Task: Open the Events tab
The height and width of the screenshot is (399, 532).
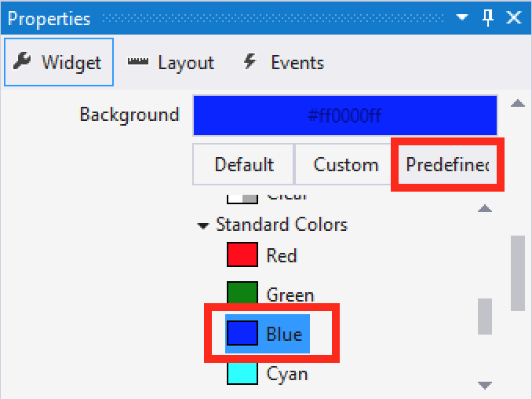Action: (284, 63)
